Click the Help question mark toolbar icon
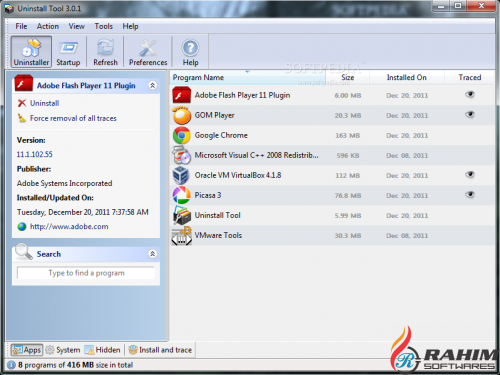This screenshot has width=500, height=375. pos(190,48)
